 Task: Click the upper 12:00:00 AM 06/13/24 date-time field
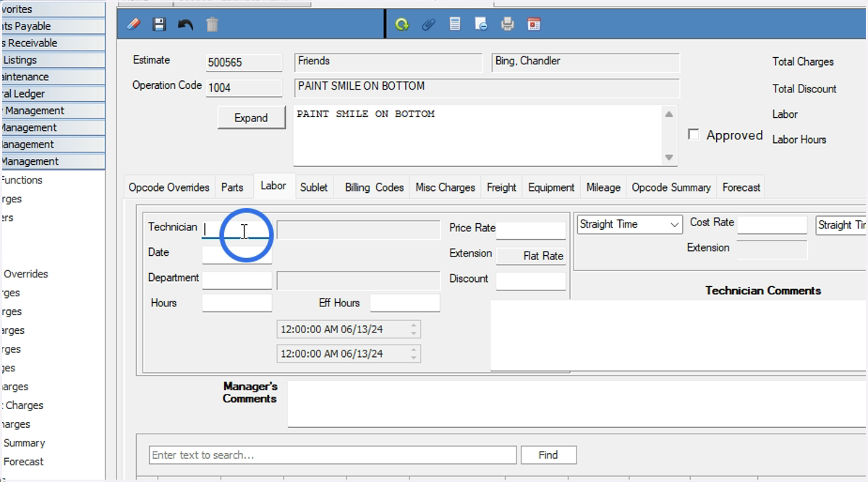click(348, 330)
